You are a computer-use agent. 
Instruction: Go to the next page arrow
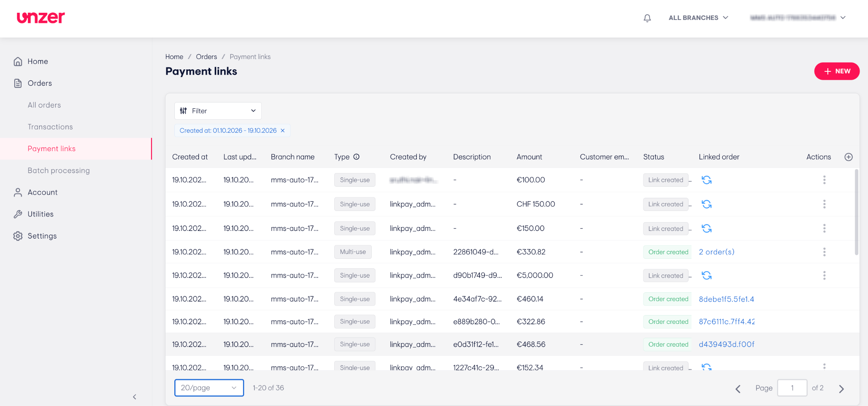click(841, 389)
